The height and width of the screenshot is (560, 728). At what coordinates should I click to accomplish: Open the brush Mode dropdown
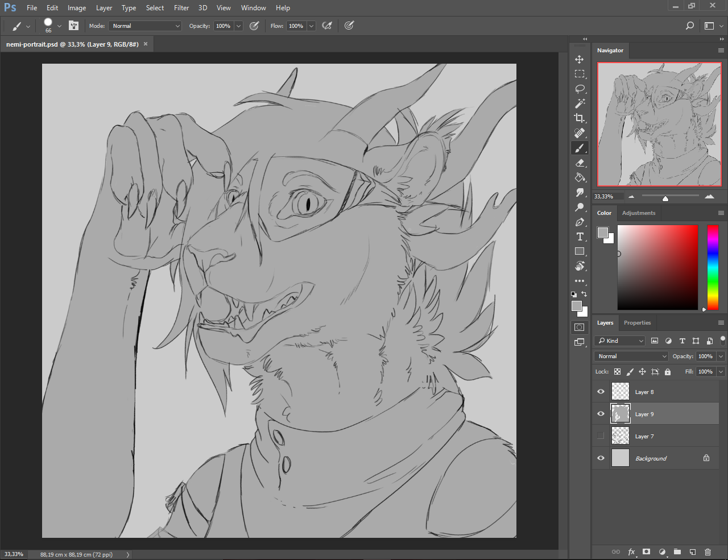coord(145,26)
